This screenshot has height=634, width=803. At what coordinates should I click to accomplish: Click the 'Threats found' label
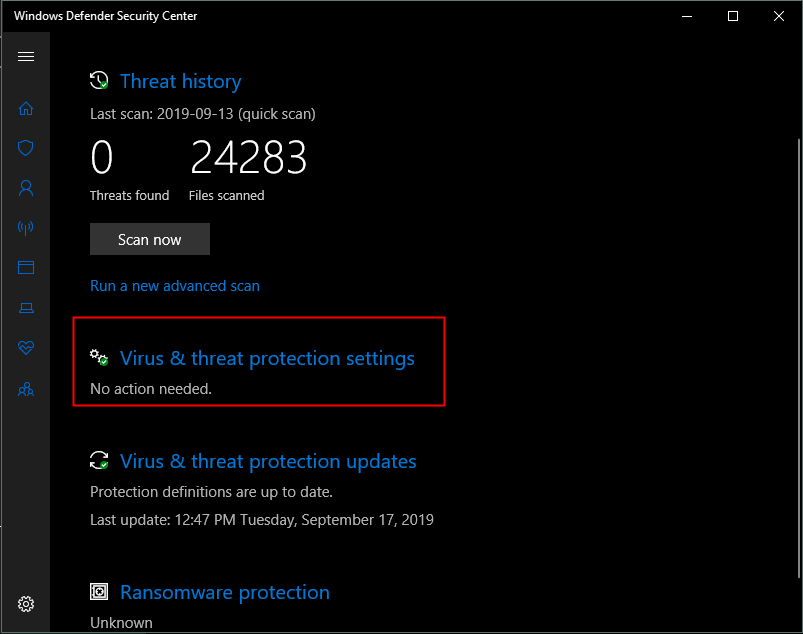[130, 196]
